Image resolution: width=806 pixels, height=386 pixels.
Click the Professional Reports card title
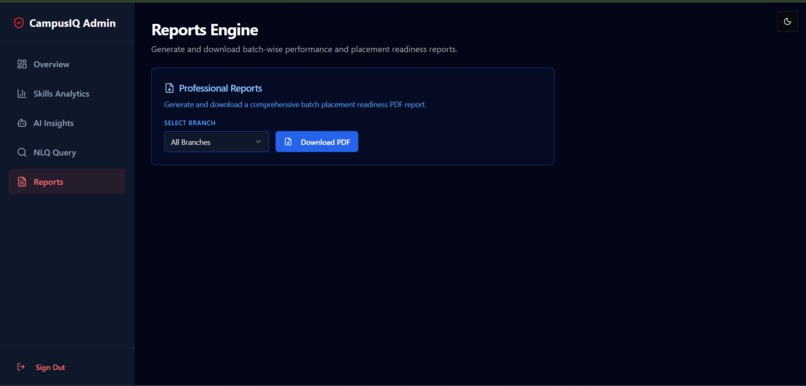pos(221,88)
